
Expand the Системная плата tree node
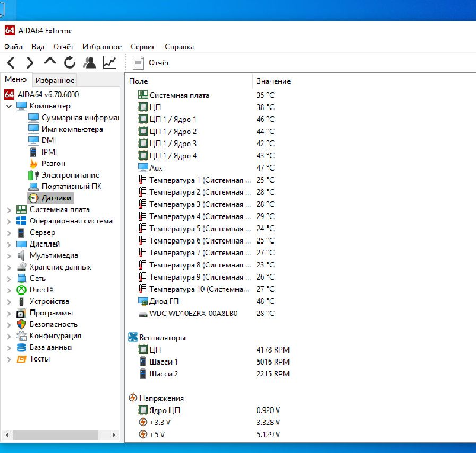(x=9, y=209)
